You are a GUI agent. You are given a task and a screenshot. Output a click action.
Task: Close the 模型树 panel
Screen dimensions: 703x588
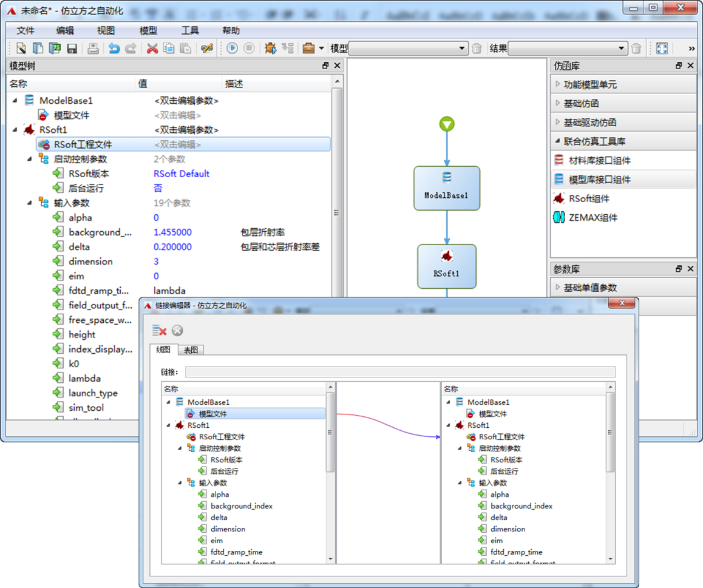pyautogui.click(x=337, y=66)
